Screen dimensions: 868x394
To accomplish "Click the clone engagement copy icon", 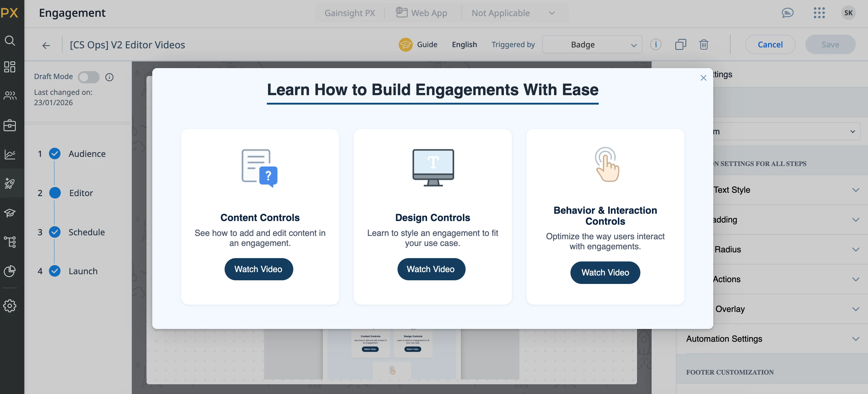I will [x=680, y=44].
